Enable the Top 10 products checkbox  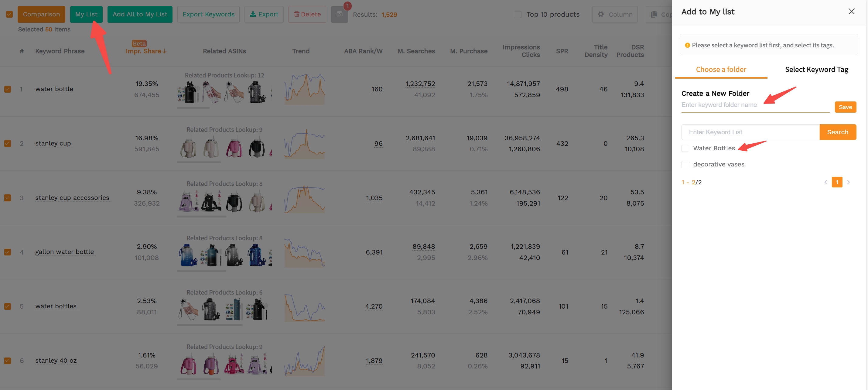518,15
